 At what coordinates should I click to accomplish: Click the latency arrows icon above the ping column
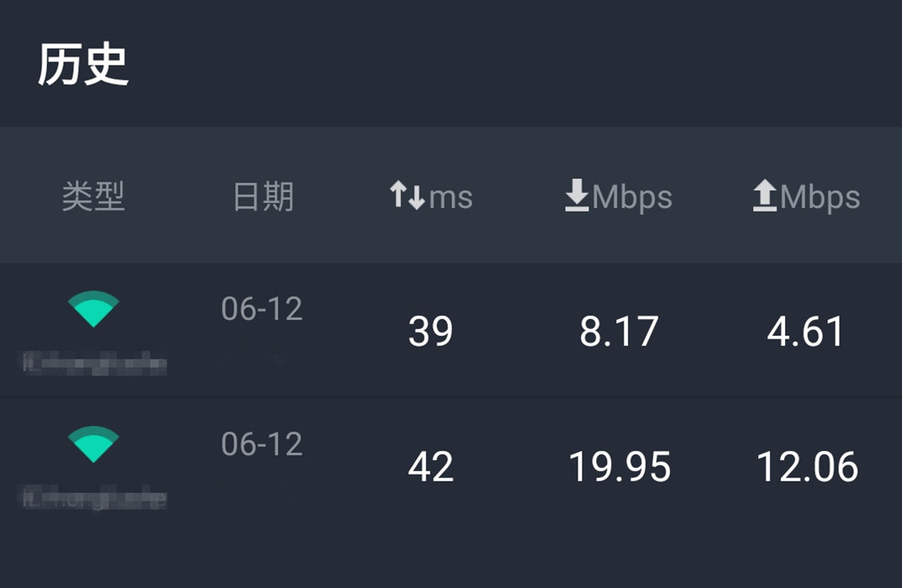point(407,195)
